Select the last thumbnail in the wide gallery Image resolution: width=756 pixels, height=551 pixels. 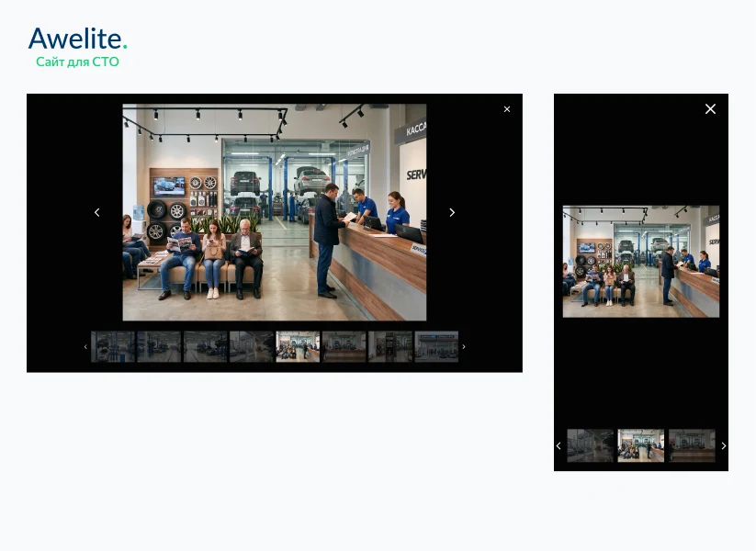tap(436, 346)
